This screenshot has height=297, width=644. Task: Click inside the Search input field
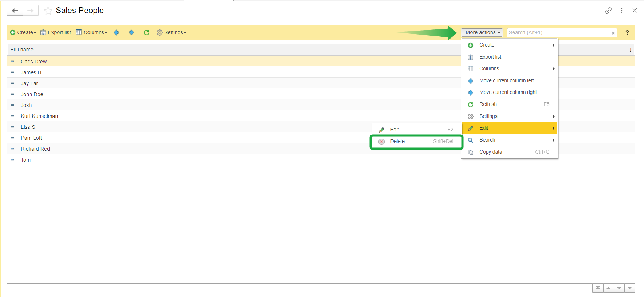(x=557, y=33)
